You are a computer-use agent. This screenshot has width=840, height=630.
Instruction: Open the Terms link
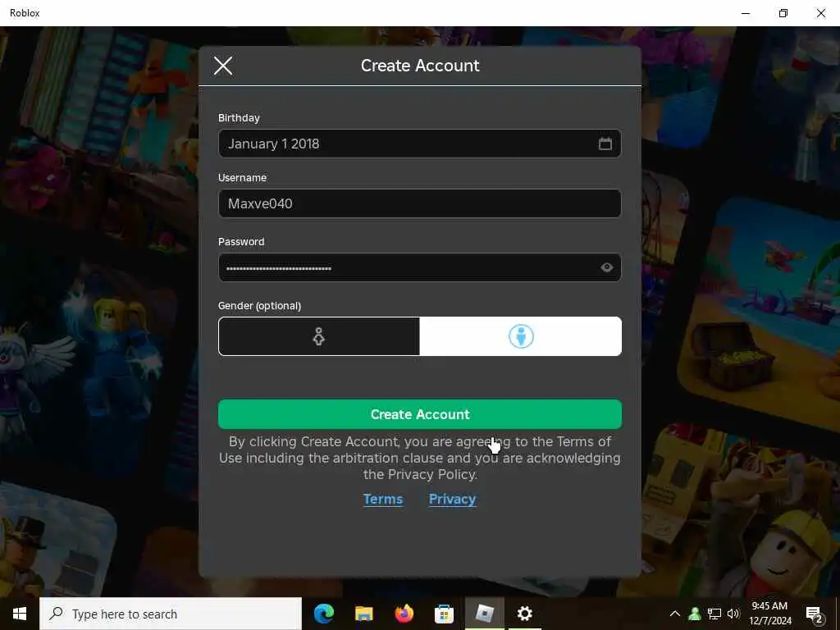tap(382, 499)
